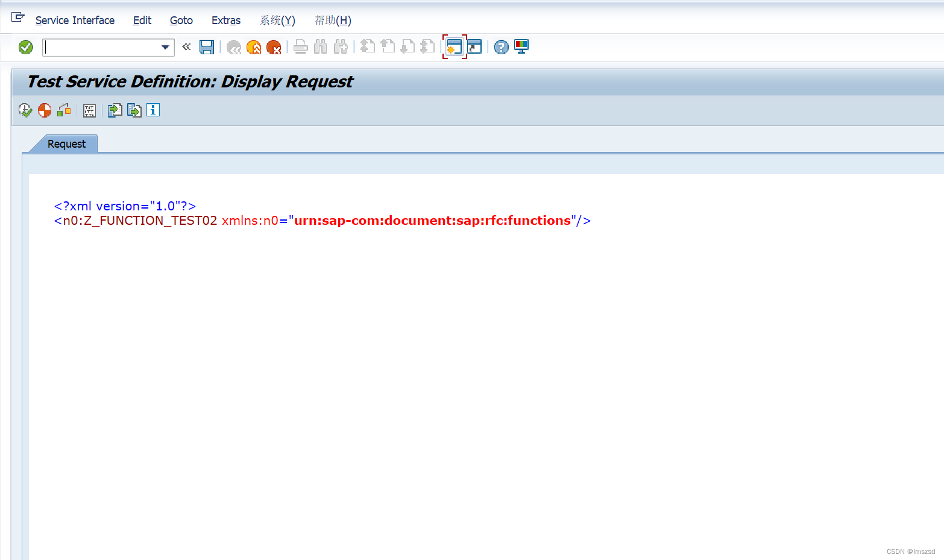Click the first green arrow document icon
Viewport: 944px width, 560px height.
click(115, 110)
